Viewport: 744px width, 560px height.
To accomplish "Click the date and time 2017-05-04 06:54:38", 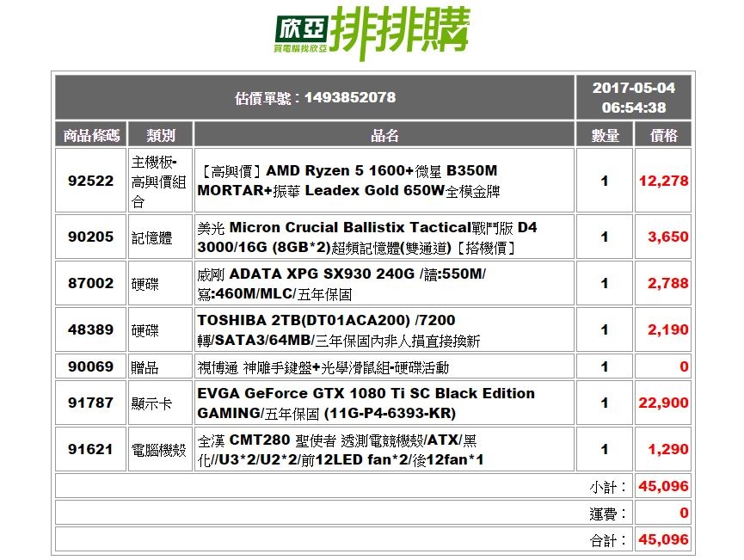I will (633, 98).
